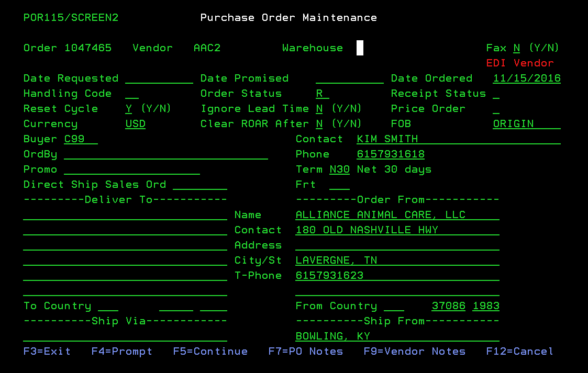Click the Term N30 code field
The width and height of the screenshot is (588, 373).
339,169
